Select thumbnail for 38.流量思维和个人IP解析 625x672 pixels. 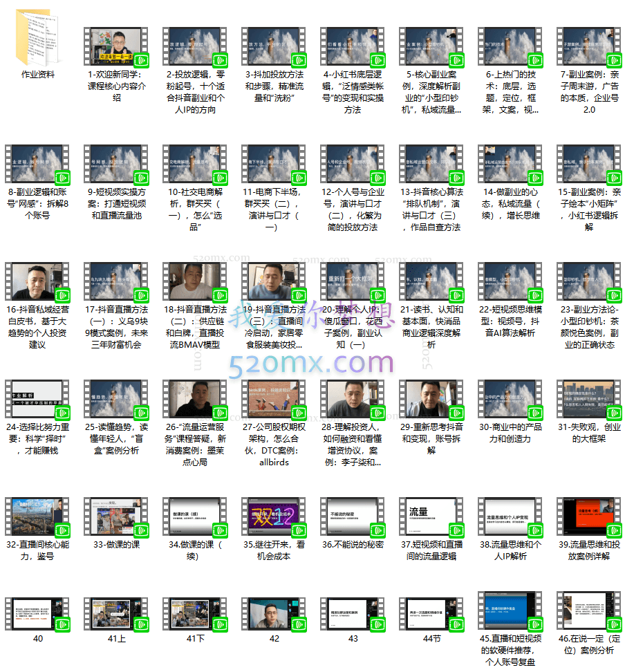[510, 516]
